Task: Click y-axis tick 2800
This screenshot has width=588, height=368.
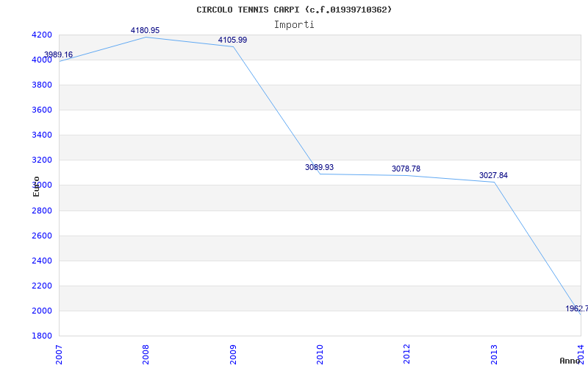Action: click(42, 210)
